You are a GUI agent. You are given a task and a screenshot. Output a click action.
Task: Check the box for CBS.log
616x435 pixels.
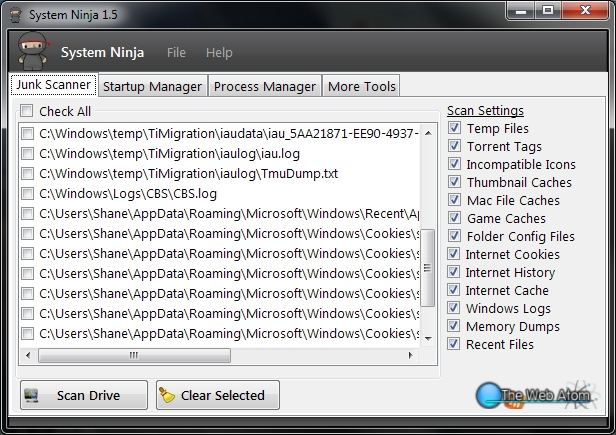(x=28, y=193)
